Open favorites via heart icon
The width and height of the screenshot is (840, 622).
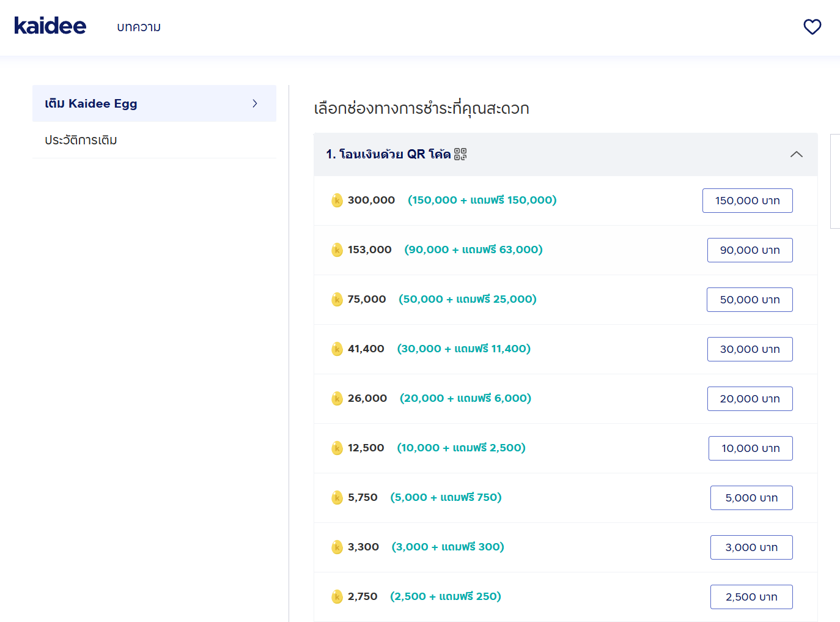click(812, 27)
